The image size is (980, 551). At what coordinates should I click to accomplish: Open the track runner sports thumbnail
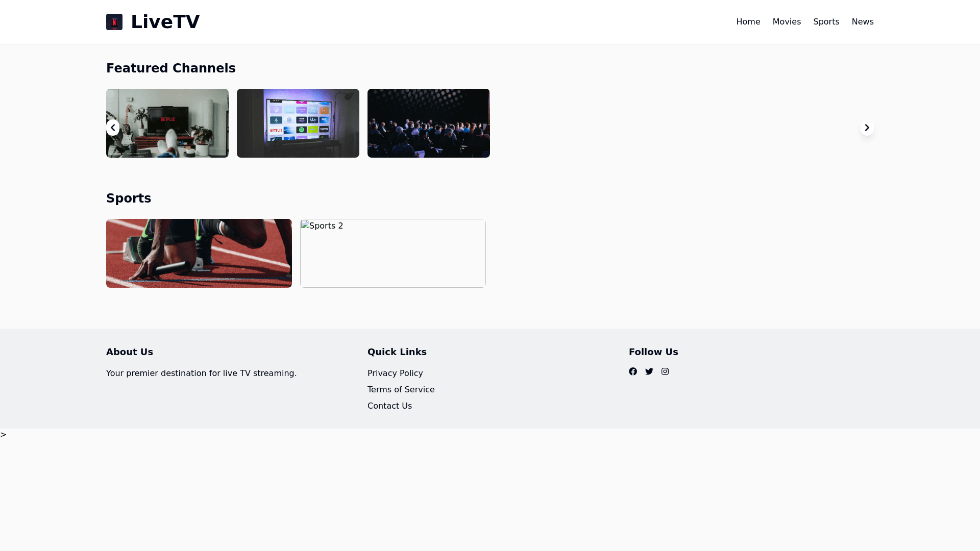[x=199, y=253]
